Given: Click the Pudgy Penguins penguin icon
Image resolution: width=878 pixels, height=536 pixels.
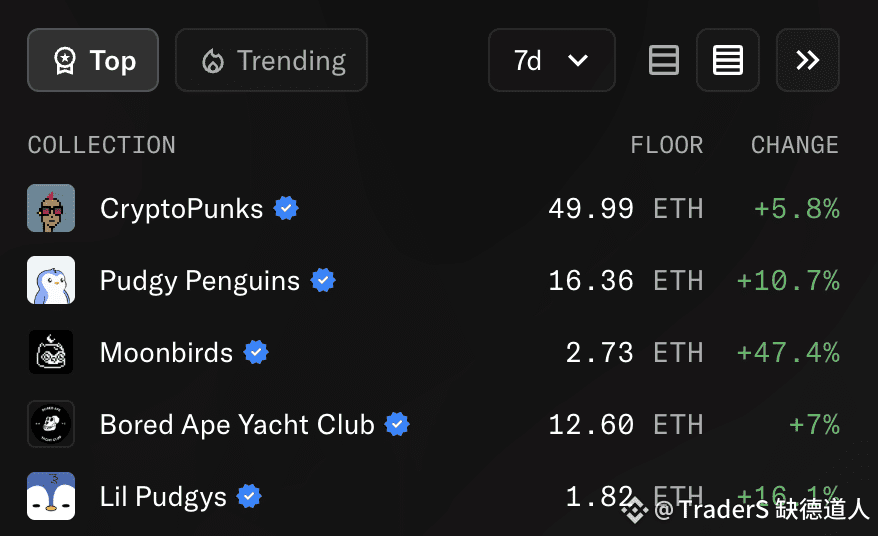Looking at the screenshot, I should pos(51,280).
